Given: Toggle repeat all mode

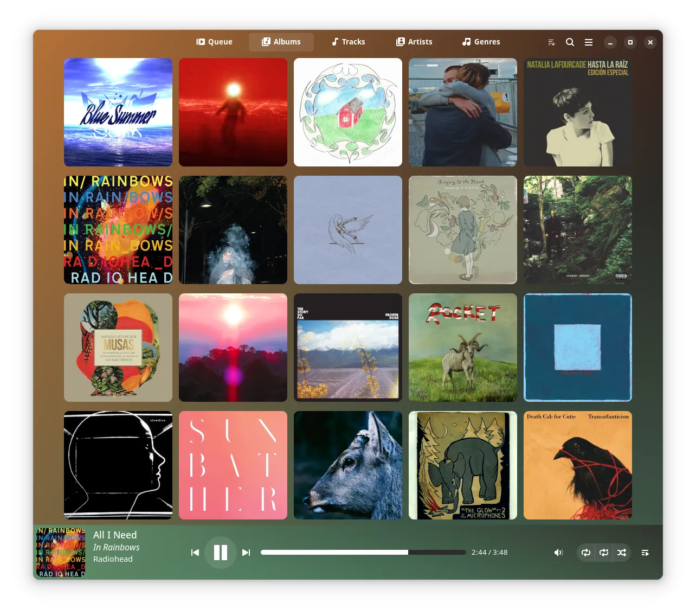Looking at the screenshot, I should point(586,553).
